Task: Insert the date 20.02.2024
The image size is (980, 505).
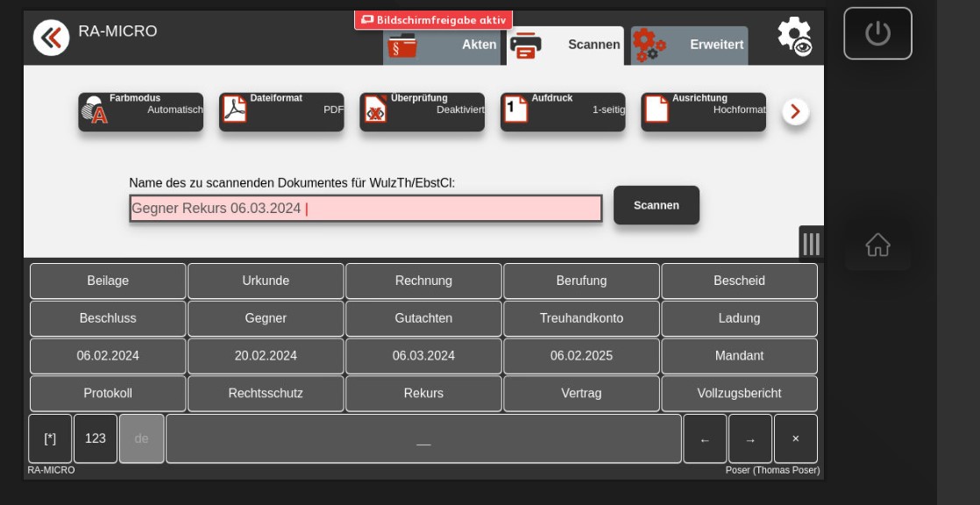Action: click(266, 356)
